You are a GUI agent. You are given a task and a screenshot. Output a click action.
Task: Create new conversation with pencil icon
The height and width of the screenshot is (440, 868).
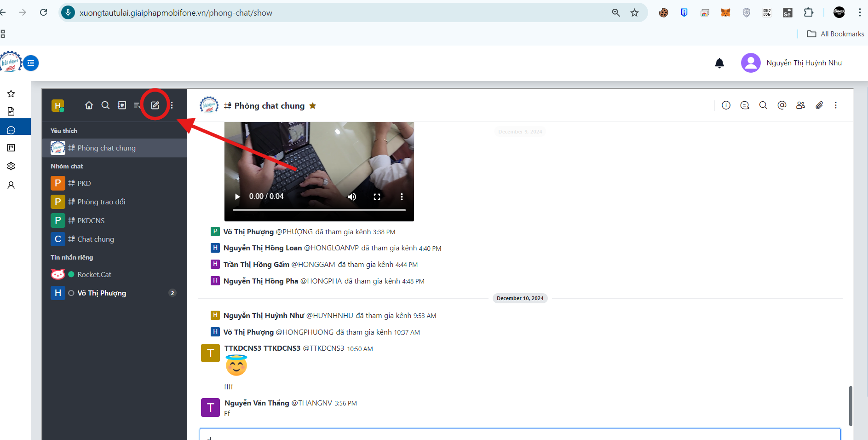[155, 105]
